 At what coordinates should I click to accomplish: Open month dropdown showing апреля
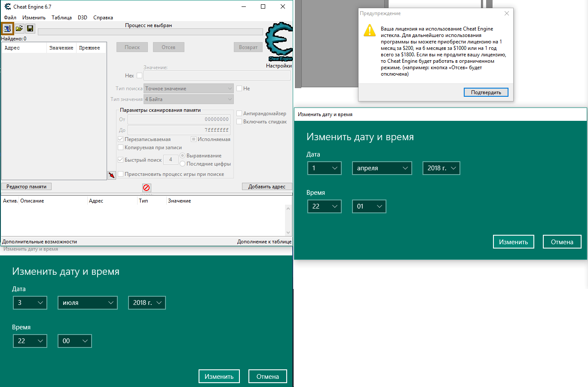point(382,168)
